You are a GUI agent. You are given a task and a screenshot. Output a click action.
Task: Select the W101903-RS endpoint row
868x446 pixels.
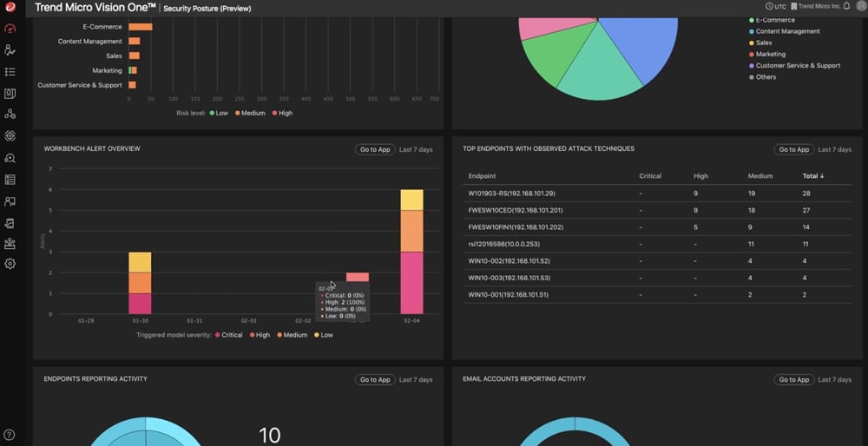tap(511, 193)
